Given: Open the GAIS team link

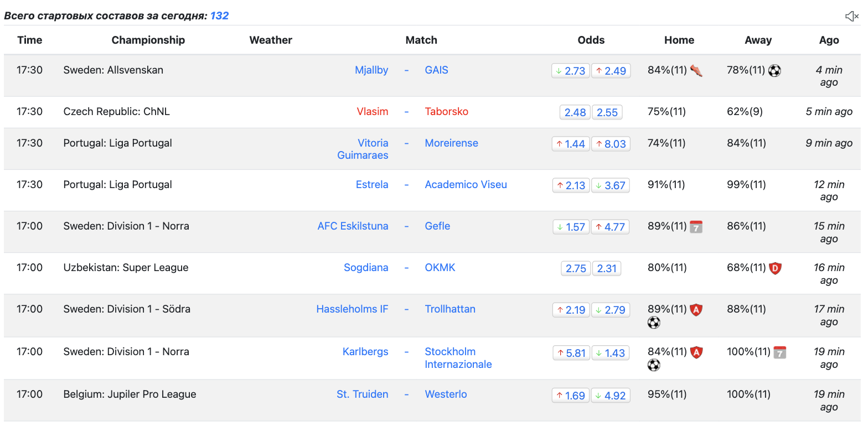Looking at the screenshot, I should 437,70.
